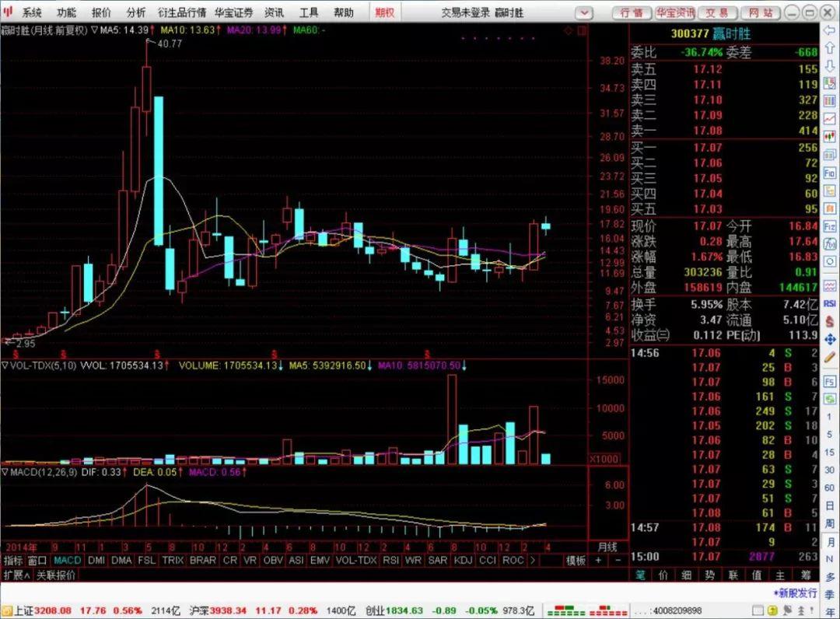Click the 华宝资讯 button

(x=676, y=12)
